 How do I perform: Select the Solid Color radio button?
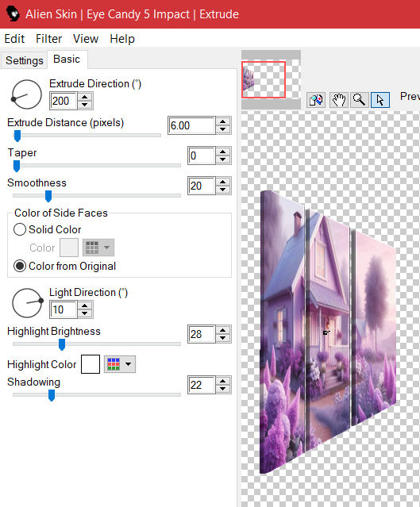point(20,229)
